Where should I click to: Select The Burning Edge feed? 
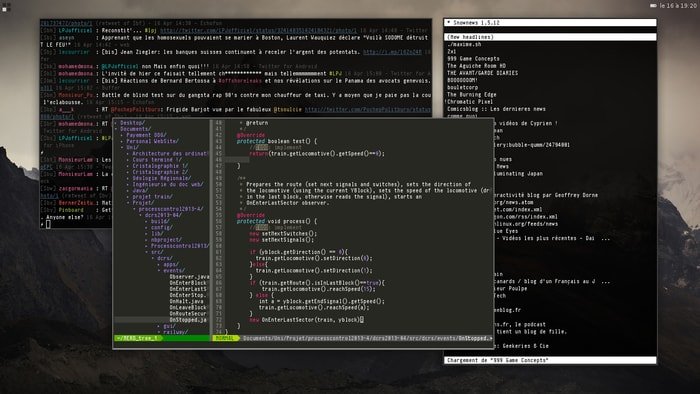pyautogui.click(x=472, y=95)
